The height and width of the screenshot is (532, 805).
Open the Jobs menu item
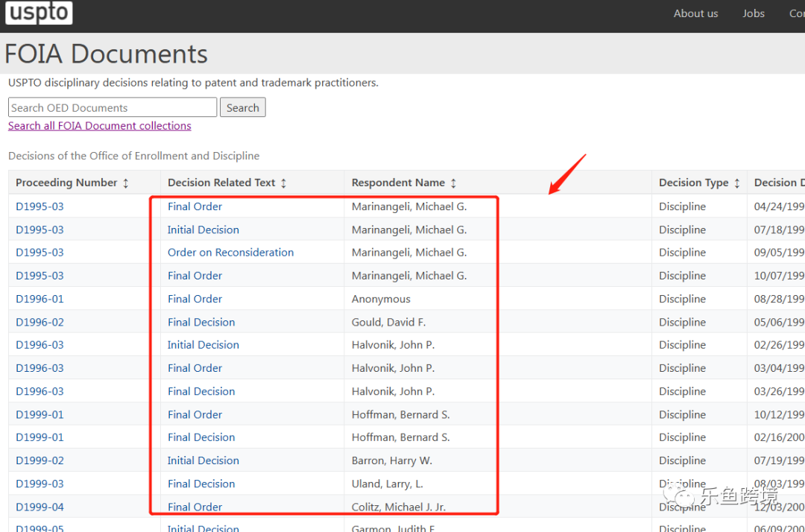(753, 13)
